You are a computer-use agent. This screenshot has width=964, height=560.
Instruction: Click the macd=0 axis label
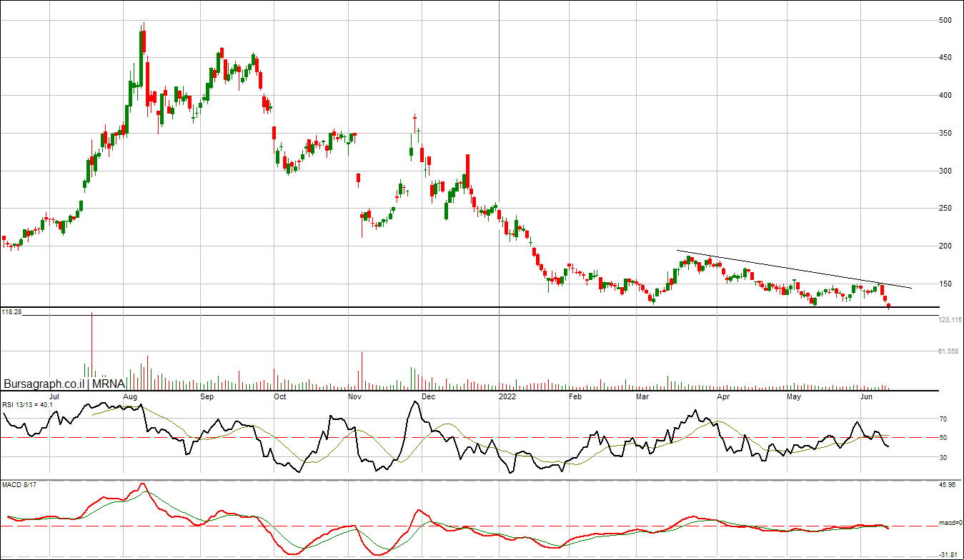click(x=950, y=524)
